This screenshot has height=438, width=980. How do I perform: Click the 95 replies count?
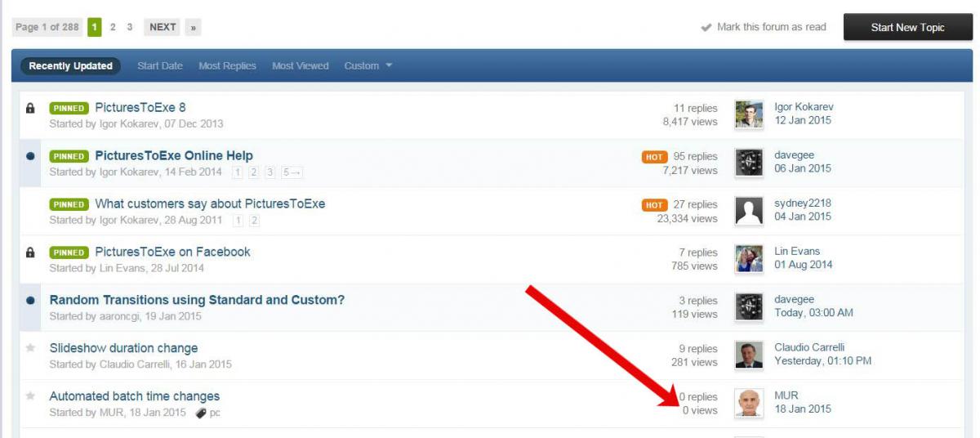point(696,156)
